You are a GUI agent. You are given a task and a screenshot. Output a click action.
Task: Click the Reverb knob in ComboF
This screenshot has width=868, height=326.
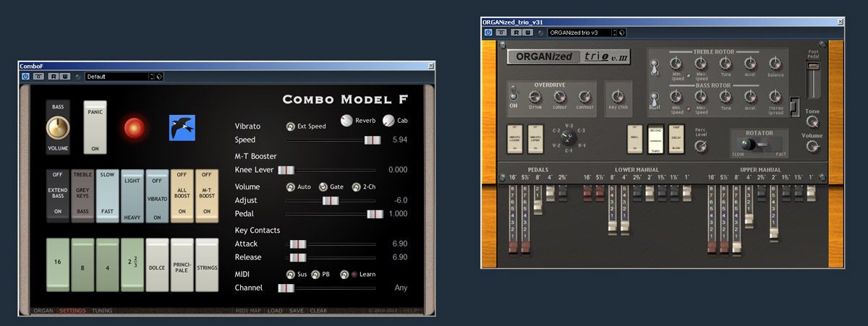pyautogui.click(x=348, y=121)
